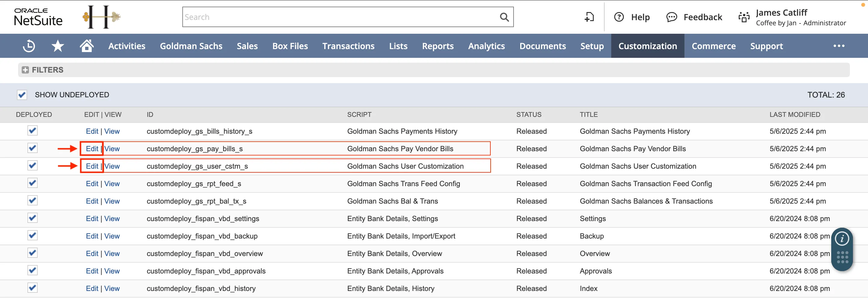Toggle deployed checkbox for customdeploy_gs_bills_history_s

[32, 131]
